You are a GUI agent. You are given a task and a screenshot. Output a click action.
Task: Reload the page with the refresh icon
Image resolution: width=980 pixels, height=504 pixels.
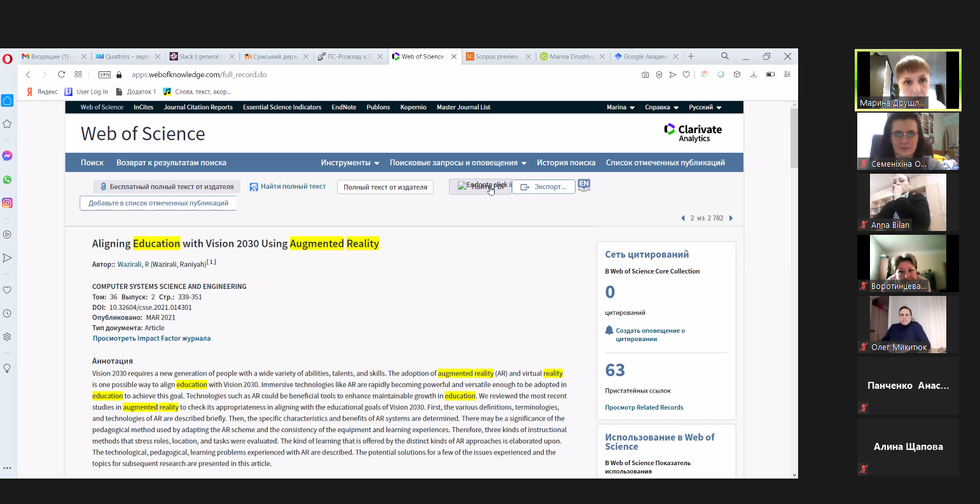pyautogui.click(x=61, y=74)
